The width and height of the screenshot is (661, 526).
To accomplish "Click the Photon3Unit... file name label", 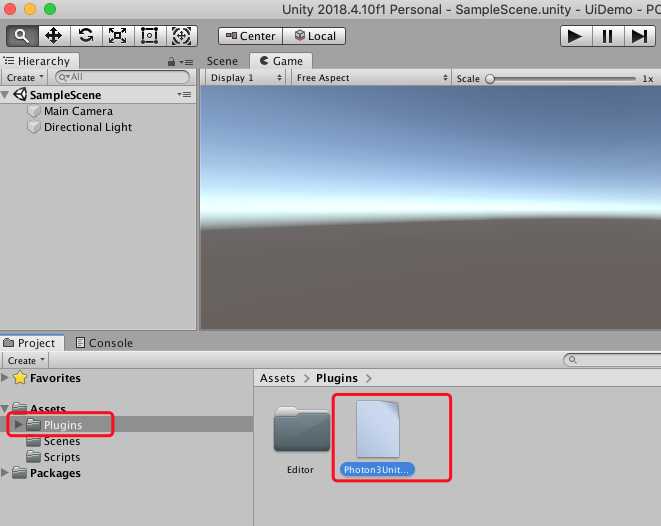I will 377,470.
